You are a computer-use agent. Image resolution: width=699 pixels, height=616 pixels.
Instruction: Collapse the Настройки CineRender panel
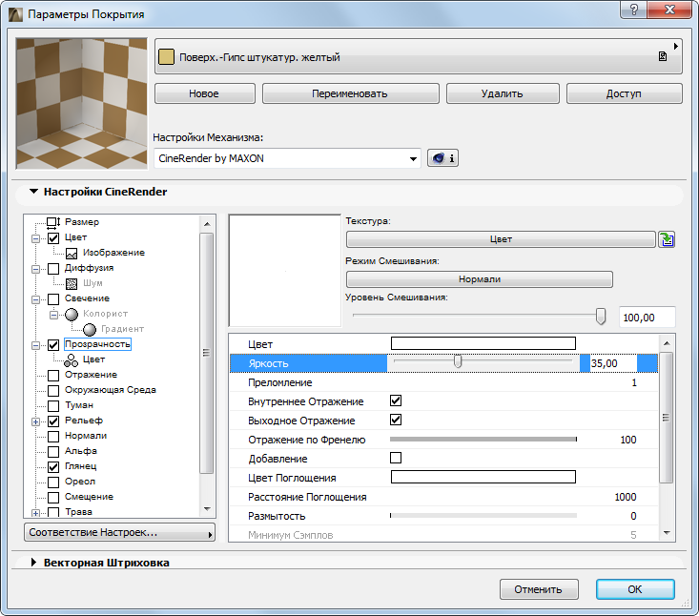point(34,192)
